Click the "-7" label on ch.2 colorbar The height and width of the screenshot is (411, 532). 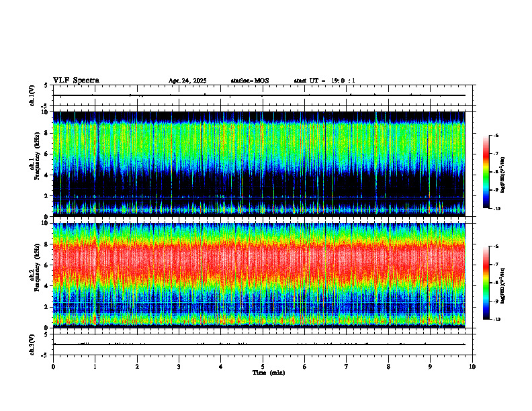point(496,265)
